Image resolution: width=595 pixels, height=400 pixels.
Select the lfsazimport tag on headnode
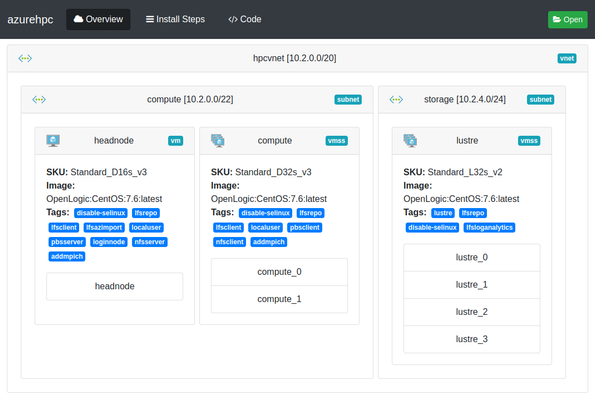(104, 228)
